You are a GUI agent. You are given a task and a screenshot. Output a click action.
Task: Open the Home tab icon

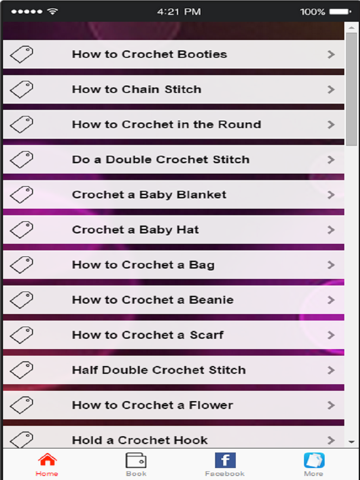(47, 460)
